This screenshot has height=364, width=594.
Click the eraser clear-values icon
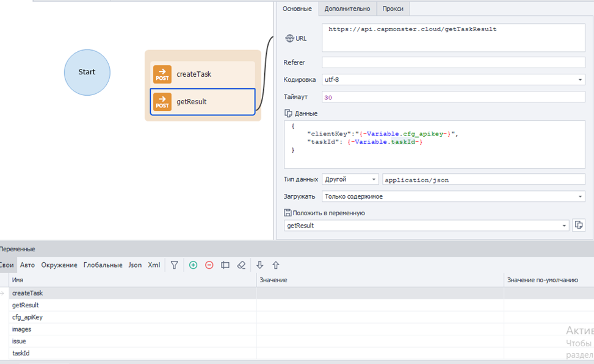coord(241,265)
